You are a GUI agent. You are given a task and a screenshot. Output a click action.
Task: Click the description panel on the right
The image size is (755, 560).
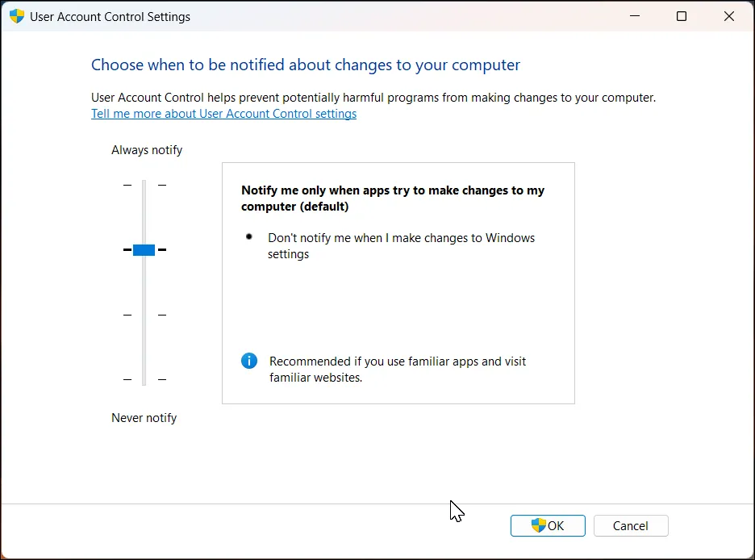(398, 307)
